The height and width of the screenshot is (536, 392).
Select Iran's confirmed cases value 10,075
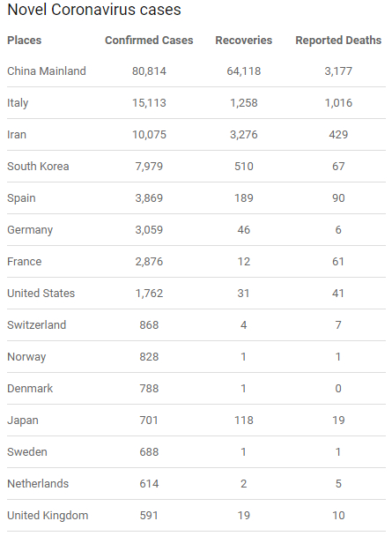pos(149,135)
